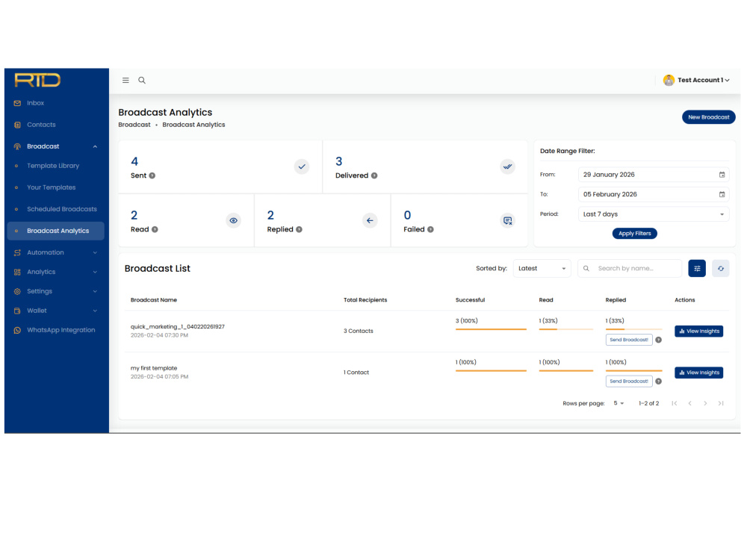
Task: Click the RTD logo
Action: 37,80
